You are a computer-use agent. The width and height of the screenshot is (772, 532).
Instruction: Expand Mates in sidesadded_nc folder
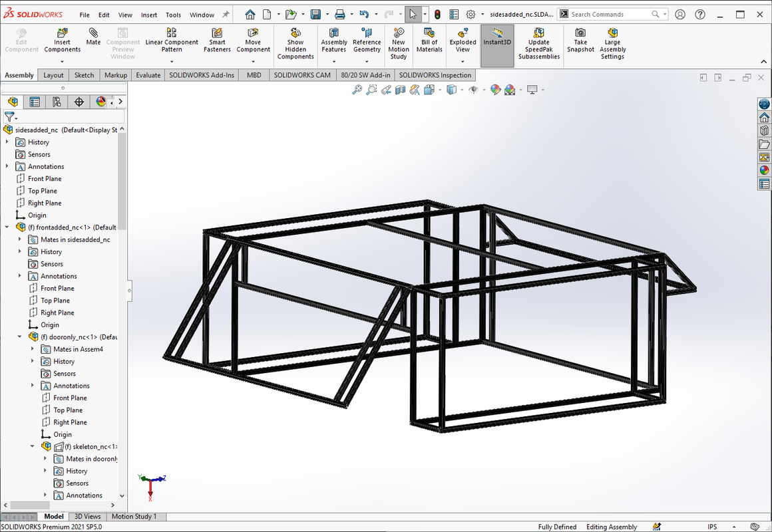click(x=20, y=239)
